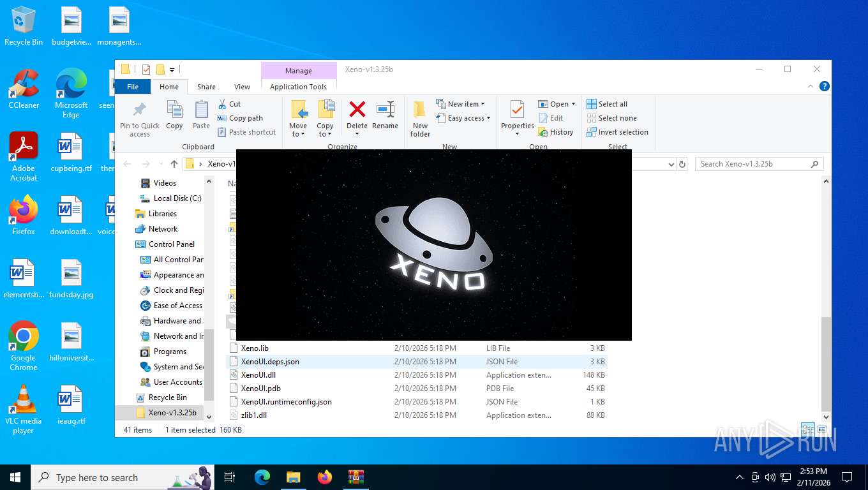This screenshot has height=490, width=868.
Task: Collapse the ribbon chevron
Action: pyautogui.click(x=812, y=86)
